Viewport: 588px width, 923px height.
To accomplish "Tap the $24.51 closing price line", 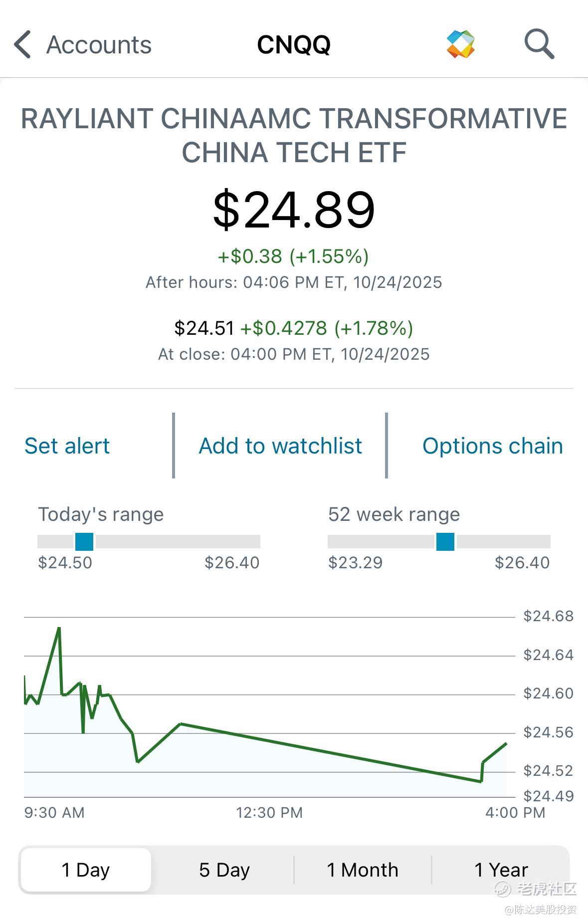I will [294, 328].
